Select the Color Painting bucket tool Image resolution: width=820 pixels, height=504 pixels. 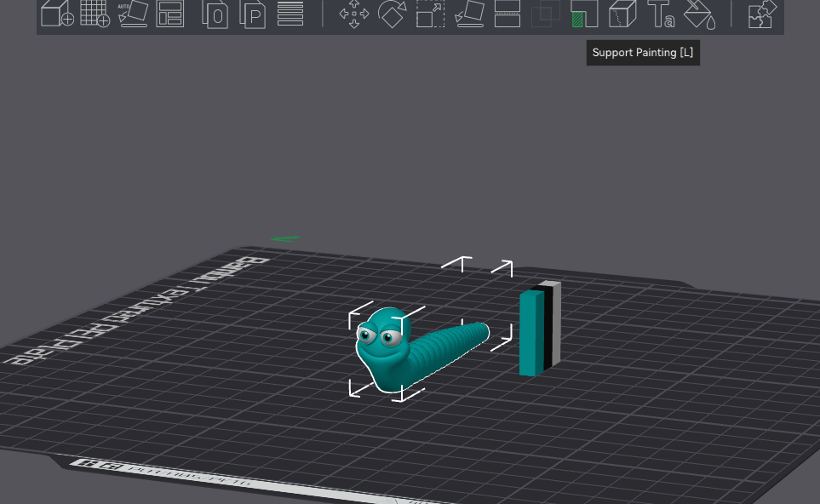click(x=700, y=14)
